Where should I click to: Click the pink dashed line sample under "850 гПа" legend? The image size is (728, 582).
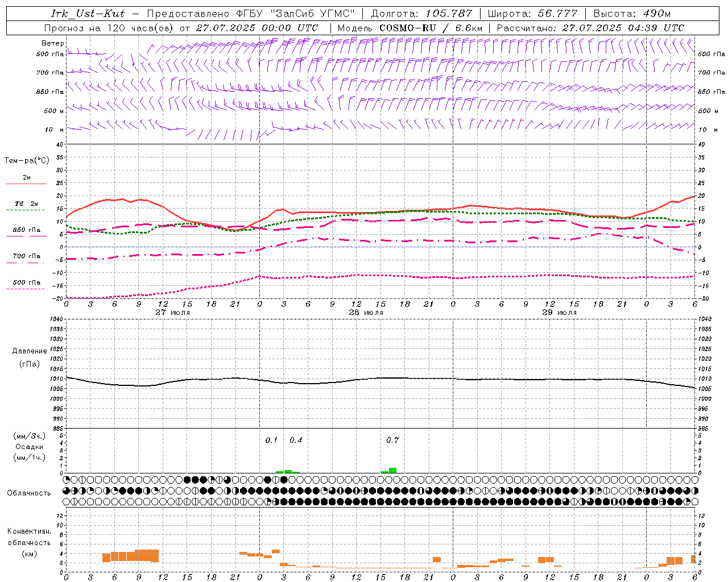coord(26,236)
